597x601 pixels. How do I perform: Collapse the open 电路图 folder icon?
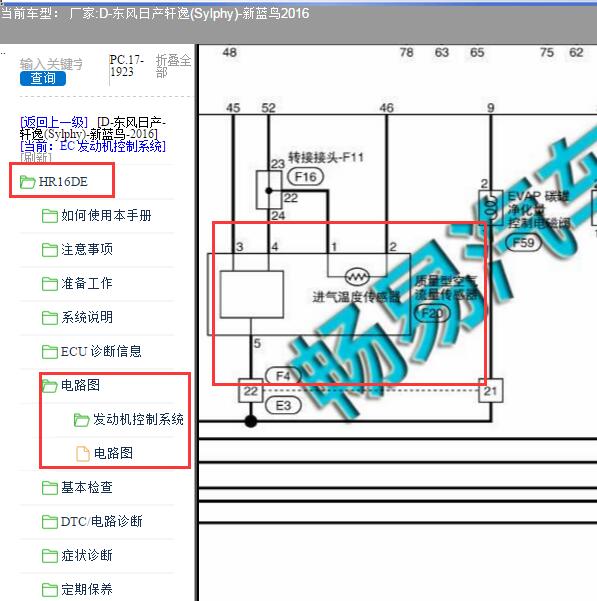pyautogui.click(x=49, y=386)
